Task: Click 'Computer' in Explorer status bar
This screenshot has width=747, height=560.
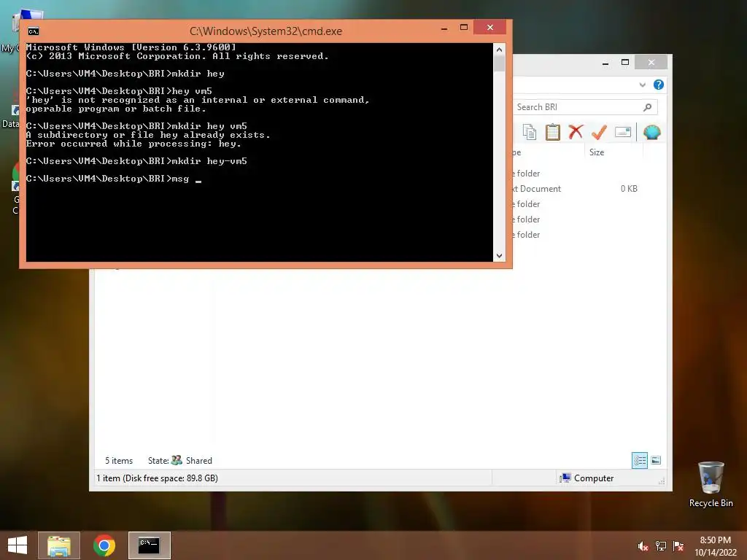Action: [x=594, y=478]
